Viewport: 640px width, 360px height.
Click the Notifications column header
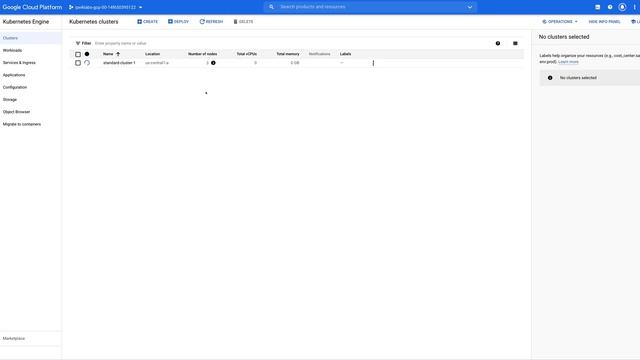tap(320, 54)
